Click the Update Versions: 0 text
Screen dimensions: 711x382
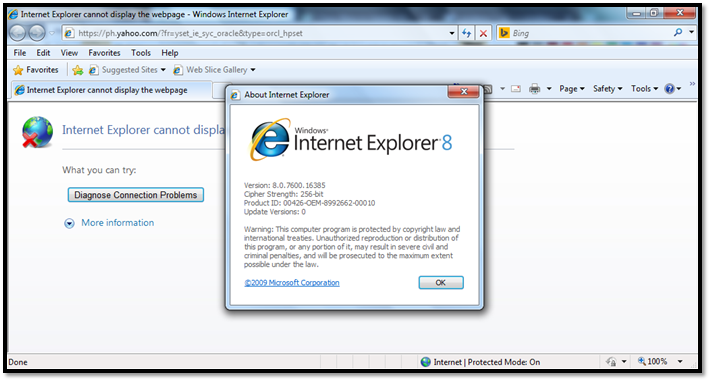[275, 212]
